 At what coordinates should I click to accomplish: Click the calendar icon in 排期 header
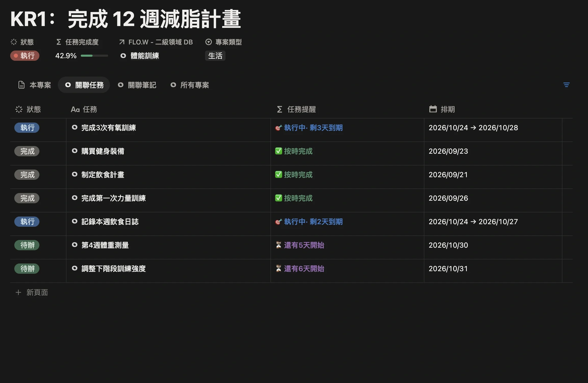(433, 109)
